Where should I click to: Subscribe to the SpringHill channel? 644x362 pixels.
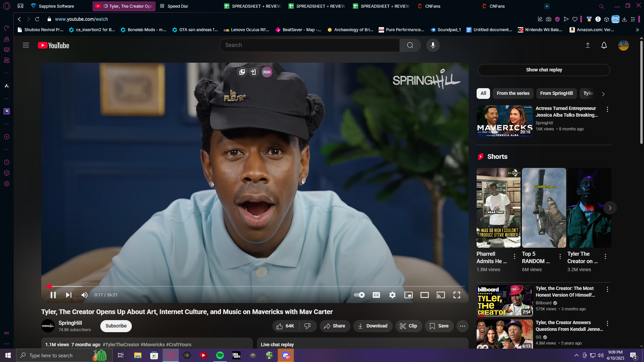(x=116, y=326)
